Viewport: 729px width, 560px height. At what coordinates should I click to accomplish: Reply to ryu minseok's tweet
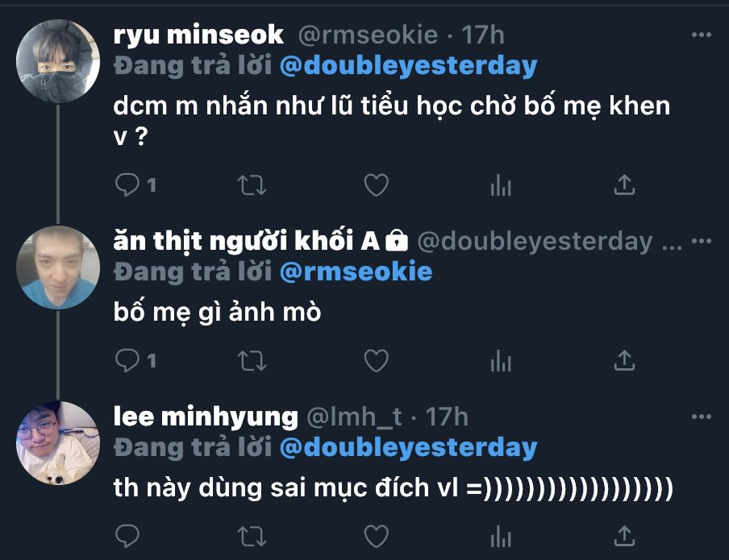[x=127, y=186]
